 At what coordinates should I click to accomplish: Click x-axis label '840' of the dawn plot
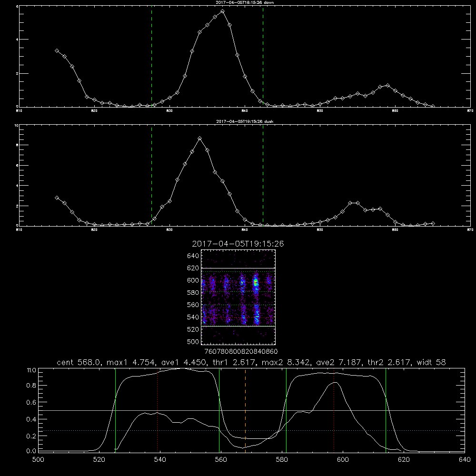[x=245, y=111]
